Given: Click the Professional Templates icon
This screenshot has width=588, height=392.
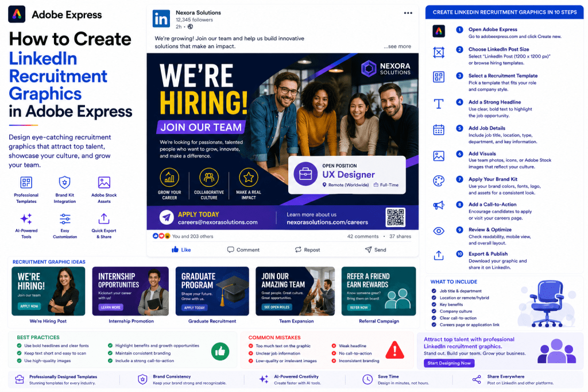Looking at the screenshot, I should click(26, 182).
